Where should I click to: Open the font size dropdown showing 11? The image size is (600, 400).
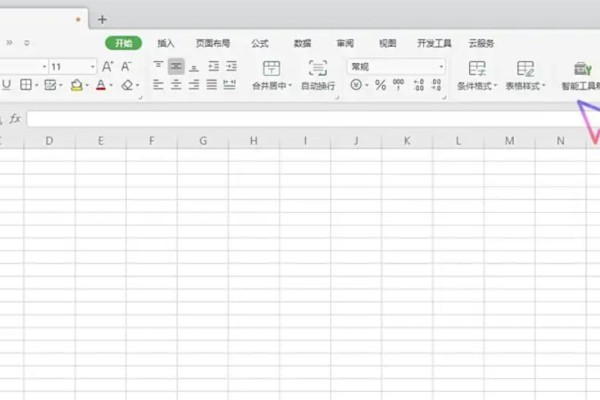coord(92,67)
